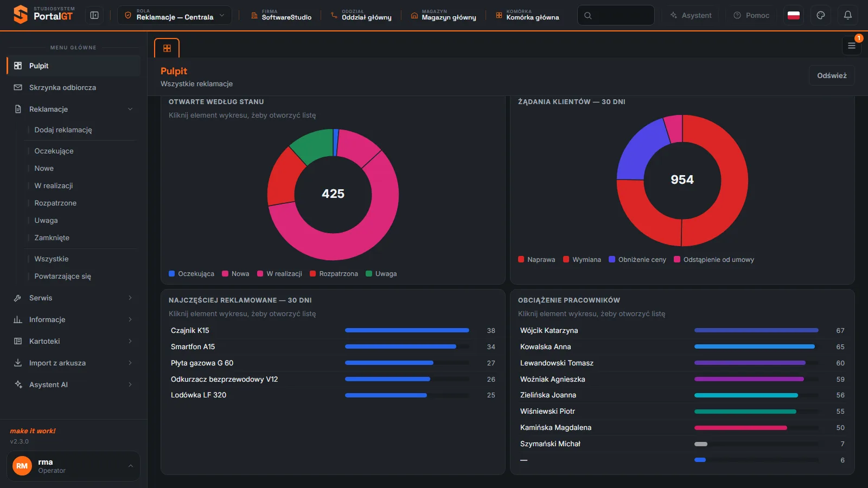
Task: Click the RM user avatar
Action: [22, 466]
